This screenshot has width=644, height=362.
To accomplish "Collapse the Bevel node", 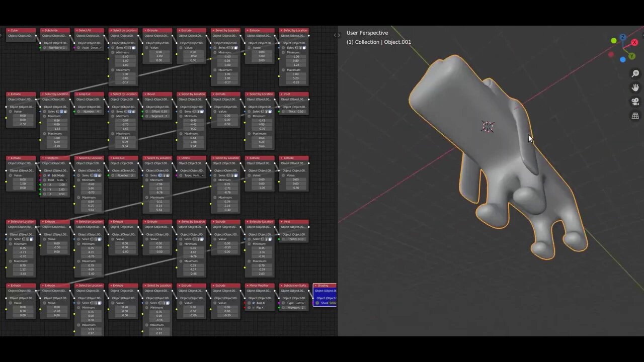I will point(146,94).
